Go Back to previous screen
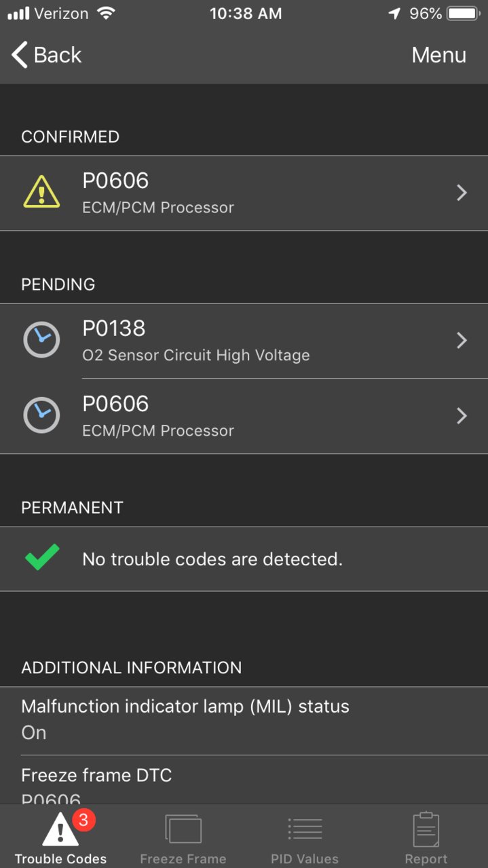 click(x=46, y=54)
